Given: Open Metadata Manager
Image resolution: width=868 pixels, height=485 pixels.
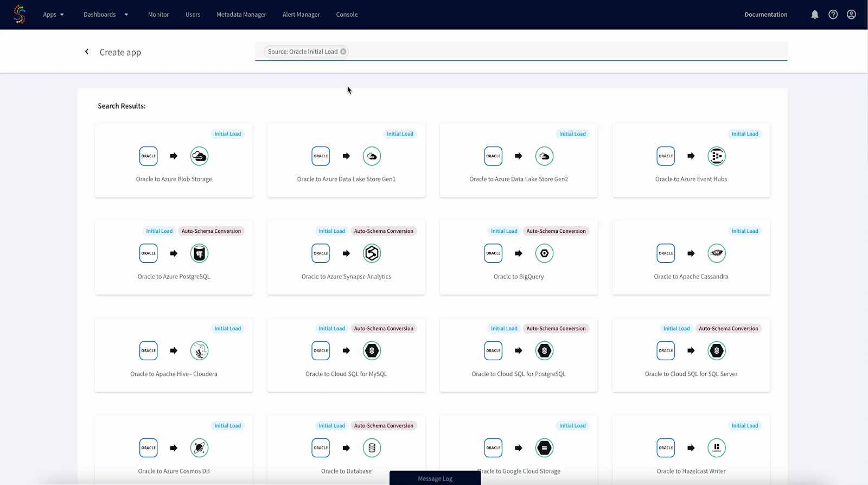Looking at the screenshot, I should 241,15.
